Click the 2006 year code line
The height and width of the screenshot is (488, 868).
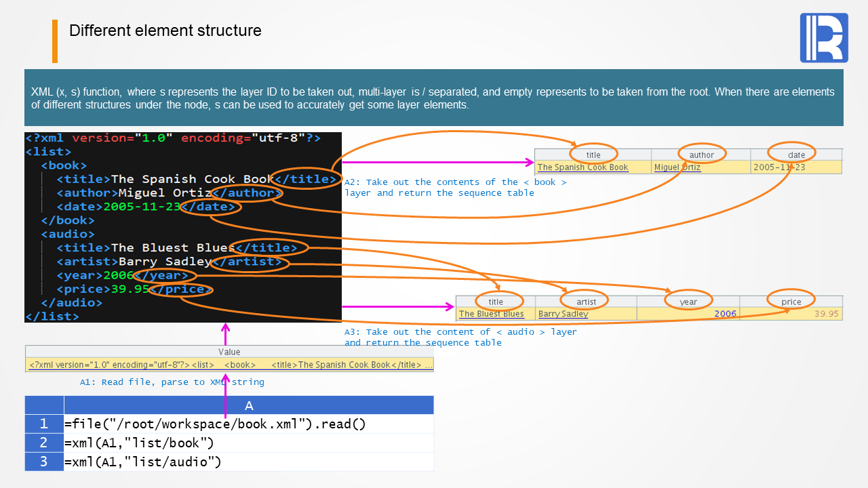click(123, 275)
